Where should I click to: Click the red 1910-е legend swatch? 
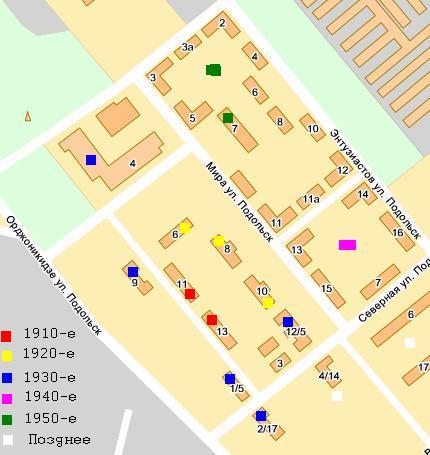[x=6, y=336]
